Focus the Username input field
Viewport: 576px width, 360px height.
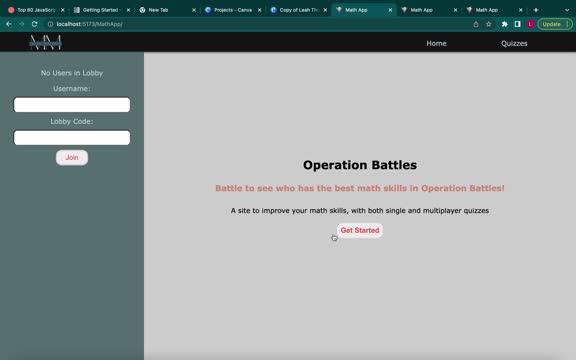click(72, 105)
